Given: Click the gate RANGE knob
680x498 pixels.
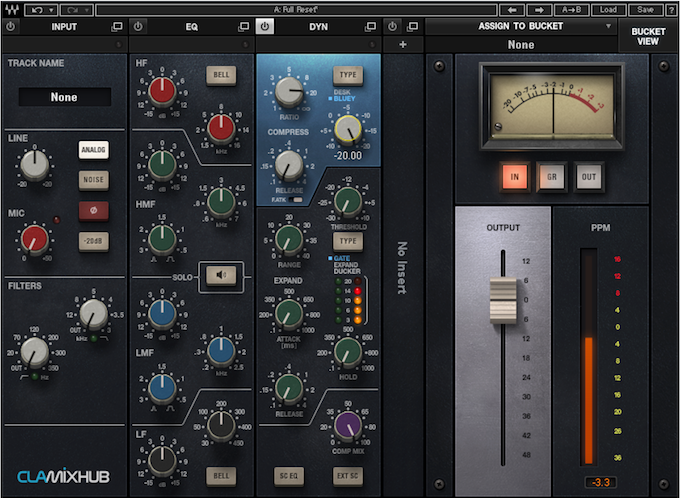Looking at the screenshot, I should click(289, 240).
